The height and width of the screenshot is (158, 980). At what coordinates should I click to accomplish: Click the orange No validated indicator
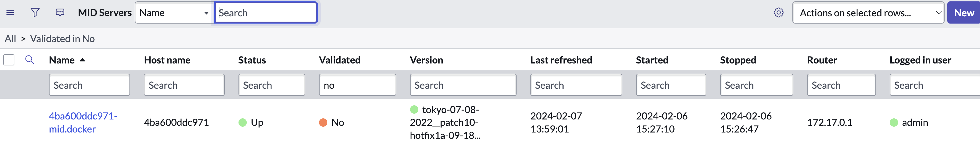click(323, 123)
